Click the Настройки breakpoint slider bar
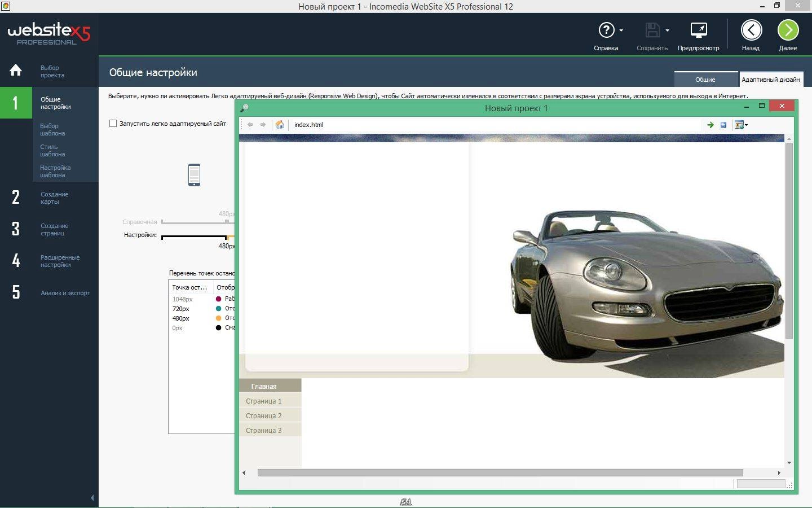This screenshot has height=508, width=812. (x=197, y=237)
